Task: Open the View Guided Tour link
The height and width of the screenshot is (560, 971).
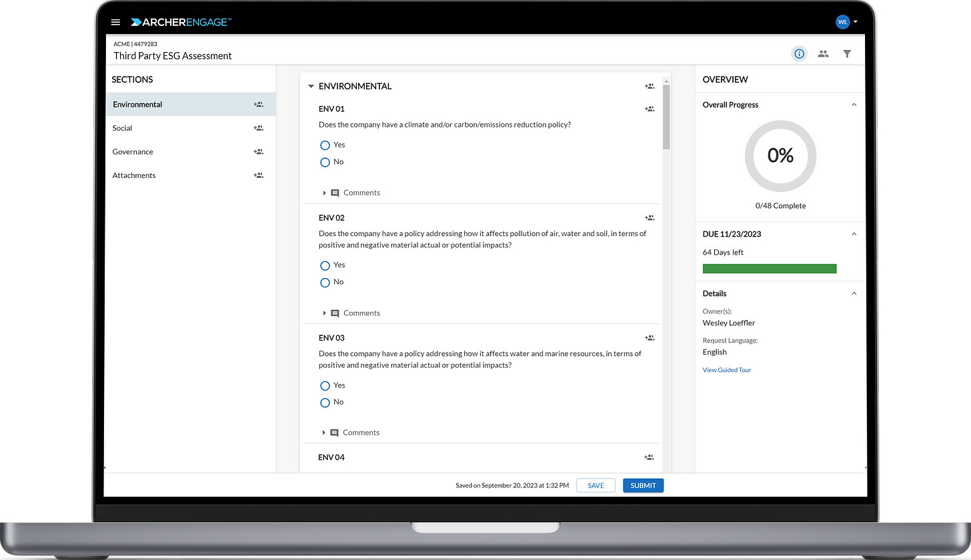Action: [727, 370]
